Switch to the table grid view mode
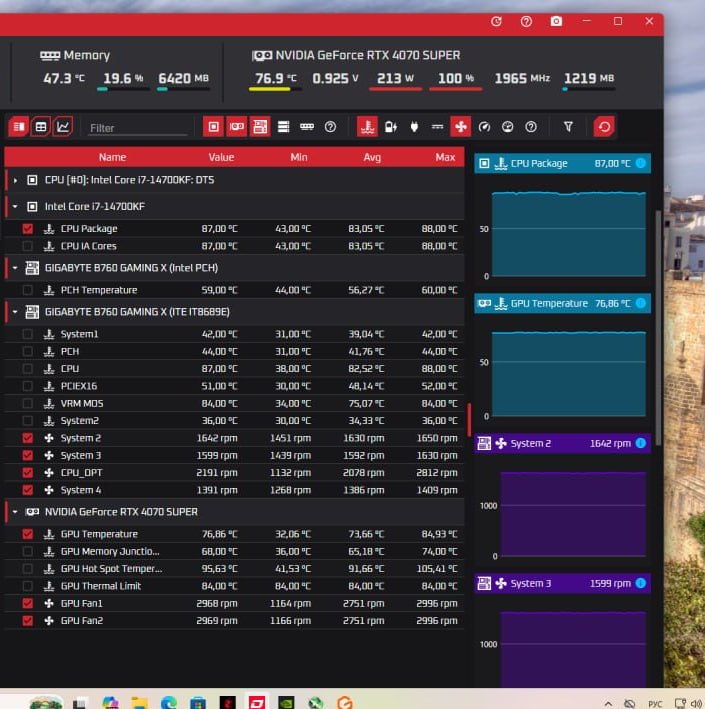The height and width of the screenshot is (709, 705). pyautogui.click(x=41, y=127)
